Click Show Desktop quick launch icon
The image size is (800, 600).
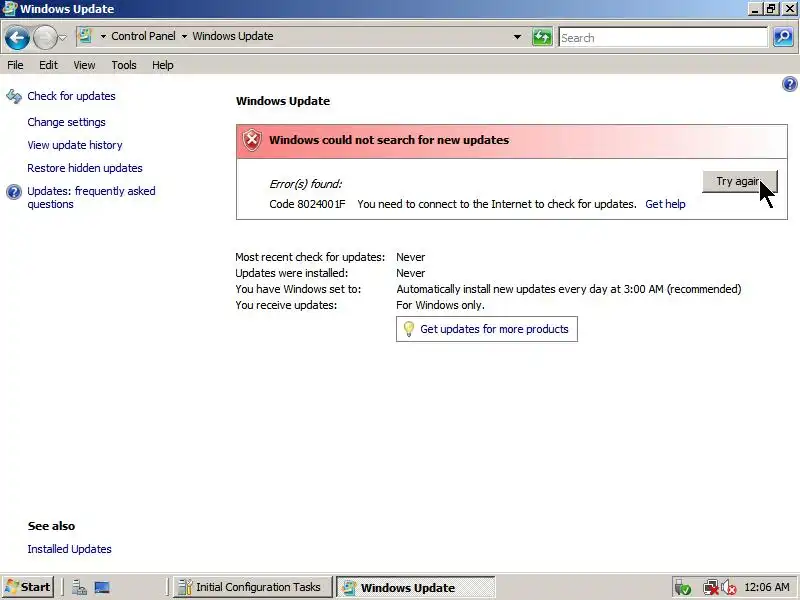coord(102,588)
